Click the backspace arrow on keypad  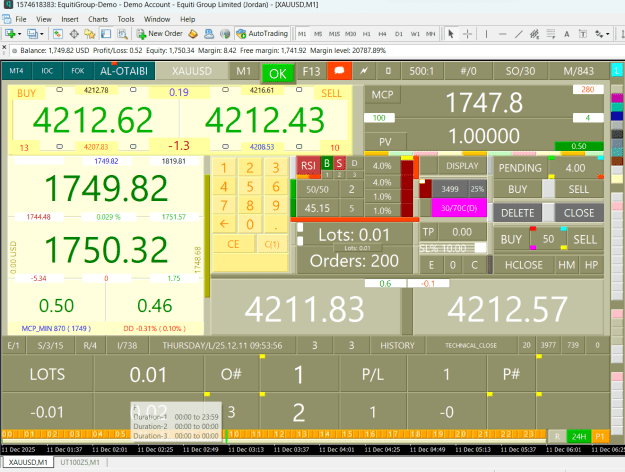coord(224,224)
